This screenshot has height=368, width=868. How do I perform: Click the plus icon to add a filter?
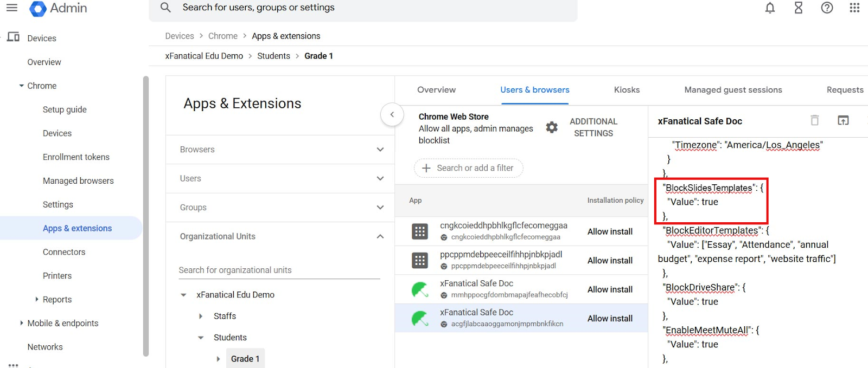coord(426,168)
